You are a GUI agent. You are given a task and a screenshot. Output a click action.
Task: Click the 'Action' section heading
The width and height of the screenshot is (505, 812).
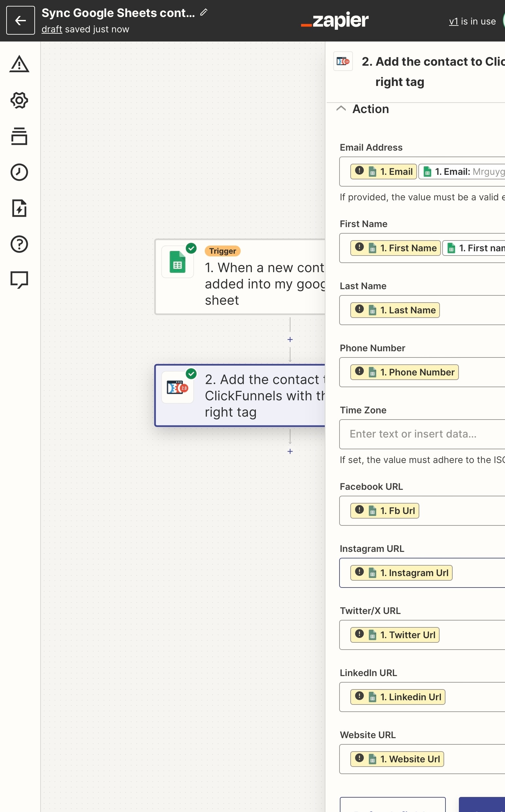pyautogui.click(x=371, y=109)
